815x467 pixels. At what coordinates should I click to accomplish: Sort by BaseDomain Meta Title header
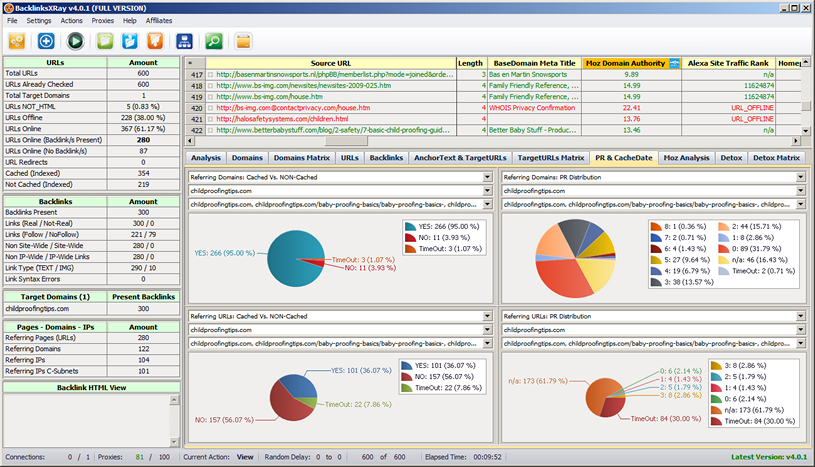534,63
